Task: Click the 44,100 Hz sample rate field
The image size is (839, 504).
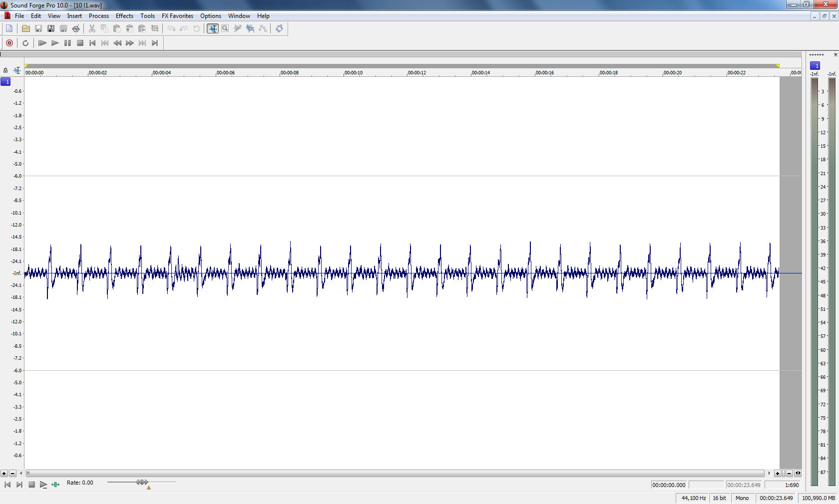Action: pos(693,498)
